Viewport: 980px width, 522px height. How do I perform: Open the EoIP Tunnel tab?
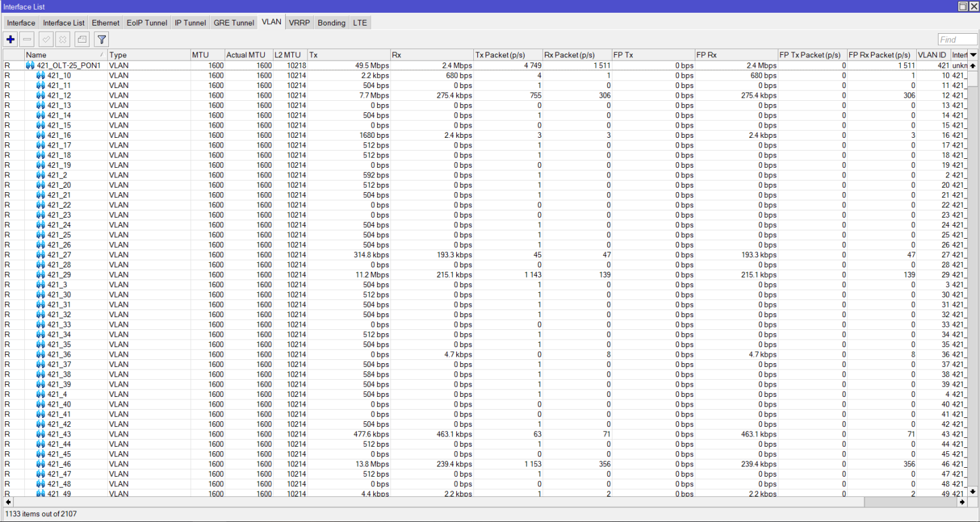coord(147,22)
